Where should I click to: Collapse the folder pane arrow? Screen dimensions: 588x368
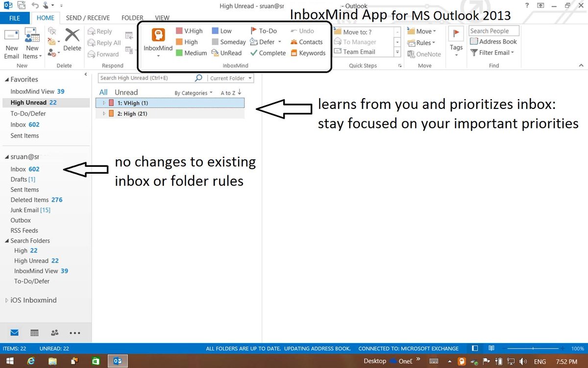click(86, 75)
